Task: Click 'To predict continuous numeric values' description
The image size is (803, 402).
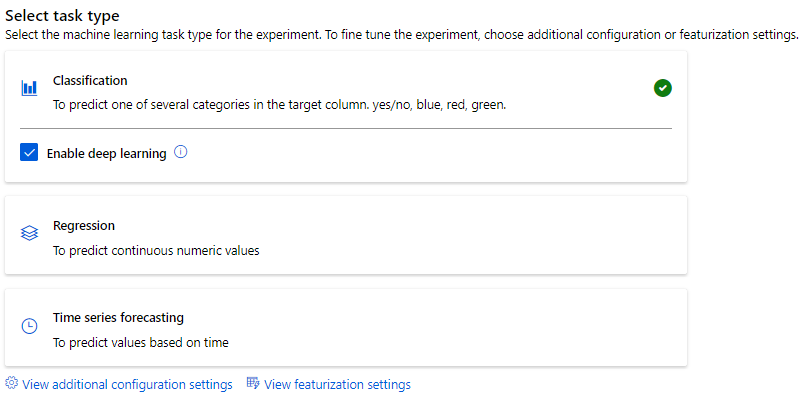Action: [156, 251]
